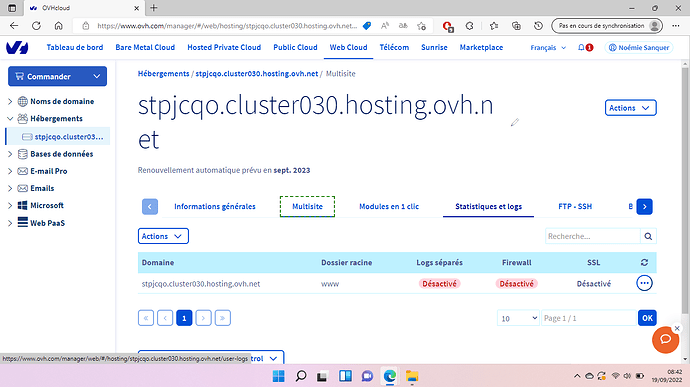Collapse the Hébergements tree section
The height and width of the screenshot is (387, 690).
(10, 118)
